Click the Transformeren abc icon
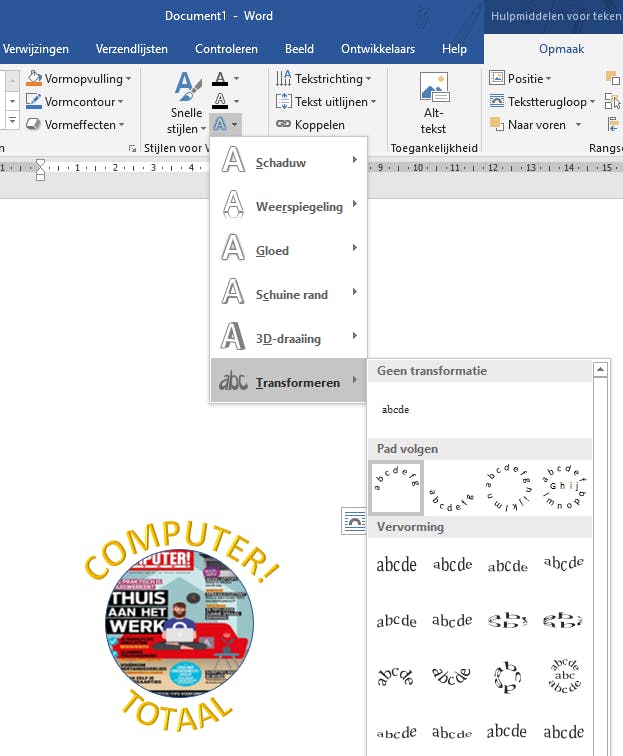Viewport: 623px width, 756px height. (233, 381)
